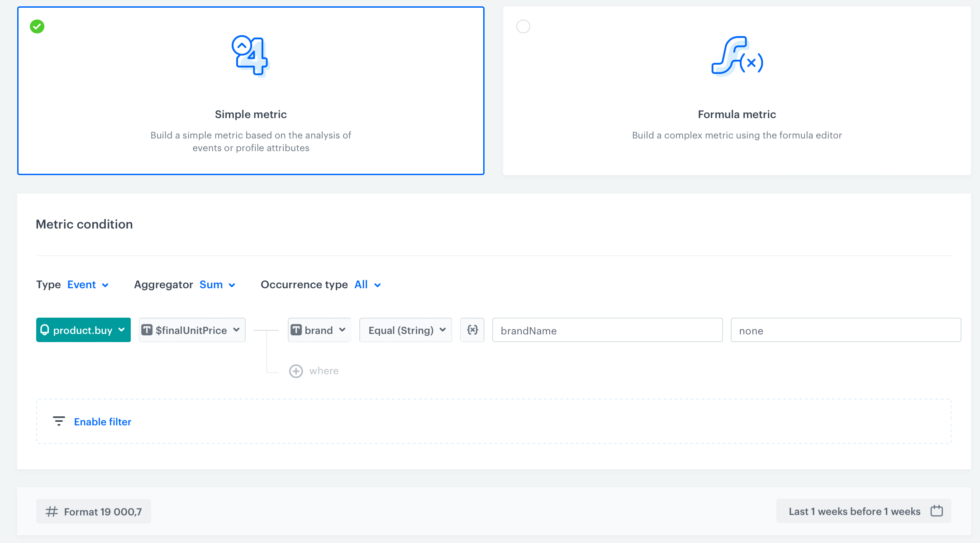Select the Formula metric radio button

pyautogui.click(x=523, y=26)
